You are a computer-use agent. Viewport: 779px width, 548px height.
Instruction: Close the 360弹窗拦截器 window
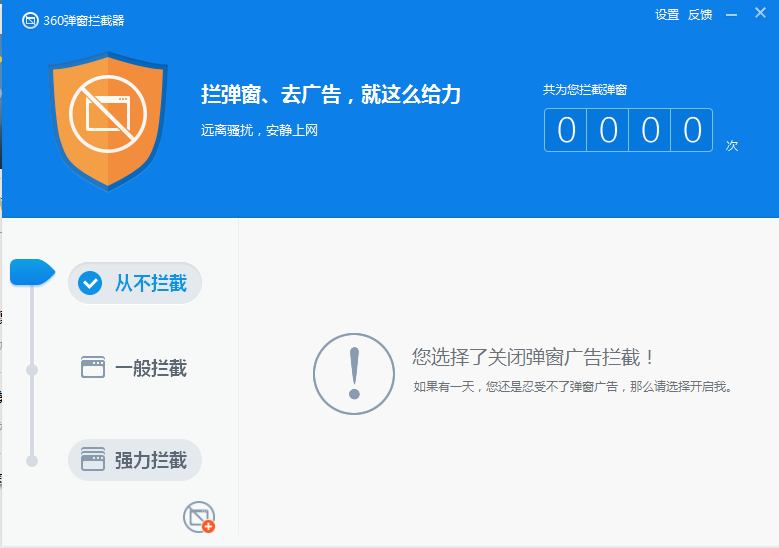[761, 13]
